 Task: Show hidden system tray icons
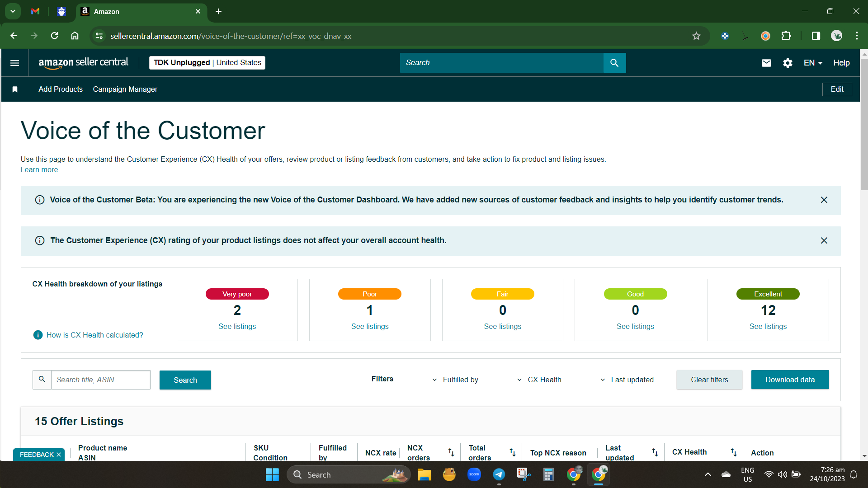point(708,474)
